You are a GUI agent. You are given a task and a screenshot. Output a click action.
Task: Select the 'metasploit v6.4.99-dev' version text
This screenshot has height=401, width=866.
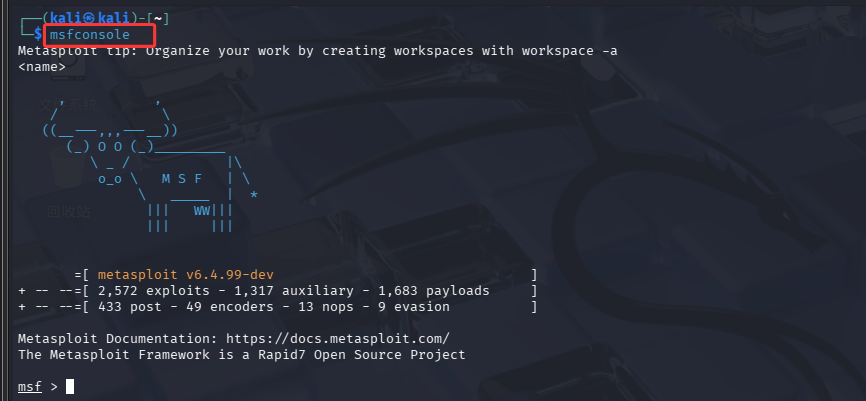(x=186, y=275)
